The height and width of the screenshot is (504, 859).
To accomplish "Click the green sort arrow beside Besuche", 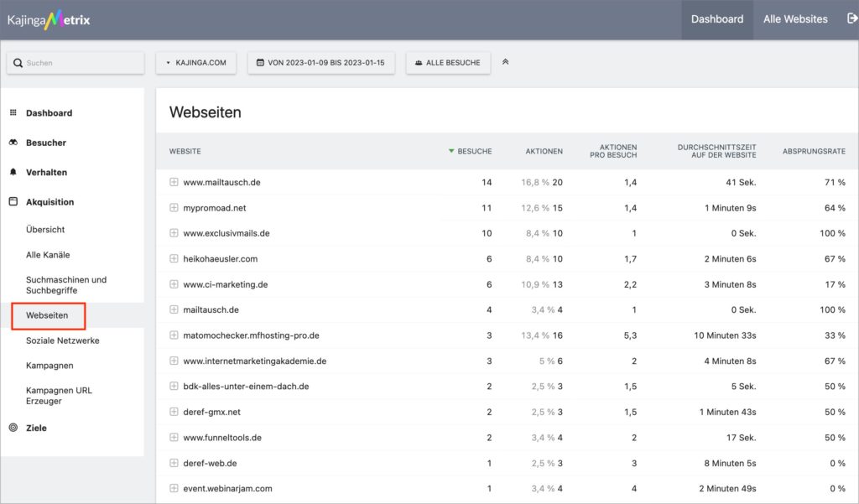I will [451, 151].
